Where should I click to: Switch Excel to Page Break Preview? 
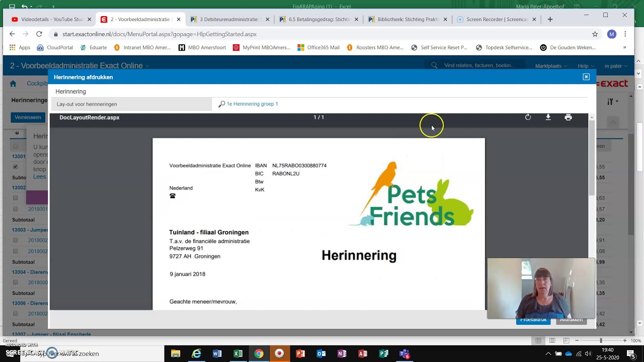566,340
